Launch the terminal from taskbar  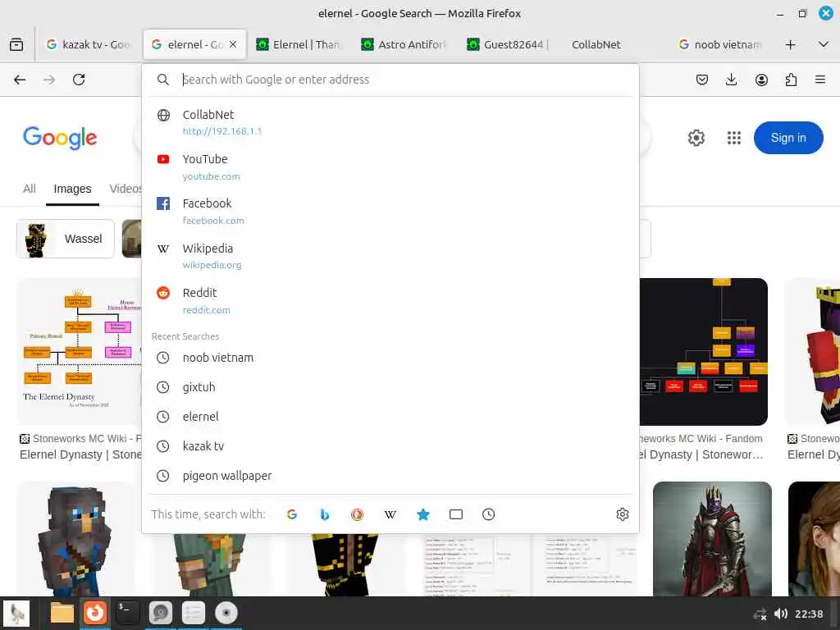(x=128, y=613)
